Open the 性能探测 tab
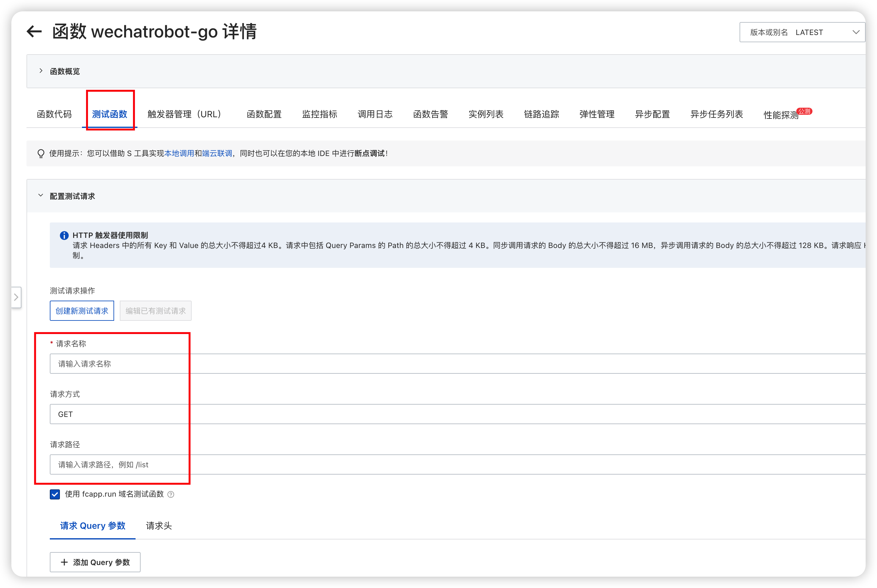The image size is (877, 588). [x=781, y=115]
